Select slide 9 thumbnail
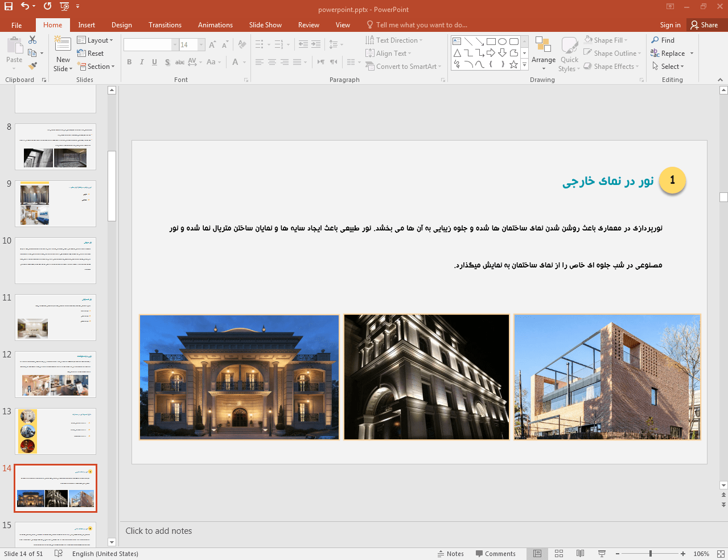The width and height of the screenshot is (728, 560). point(55,203)
